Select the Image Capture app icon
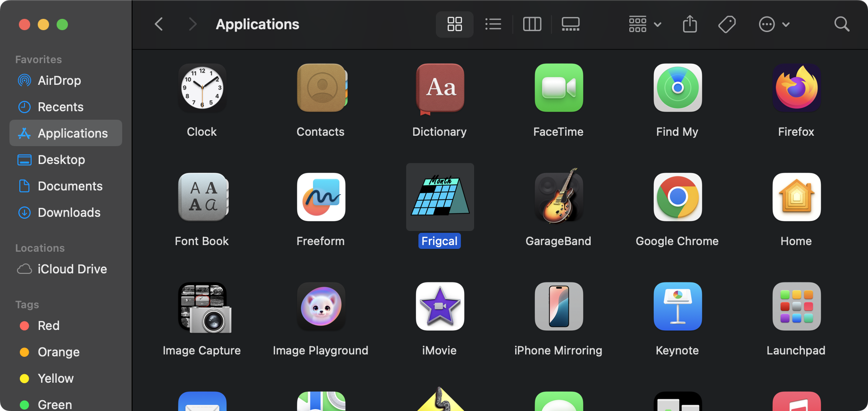 click(x=204, y=307)
